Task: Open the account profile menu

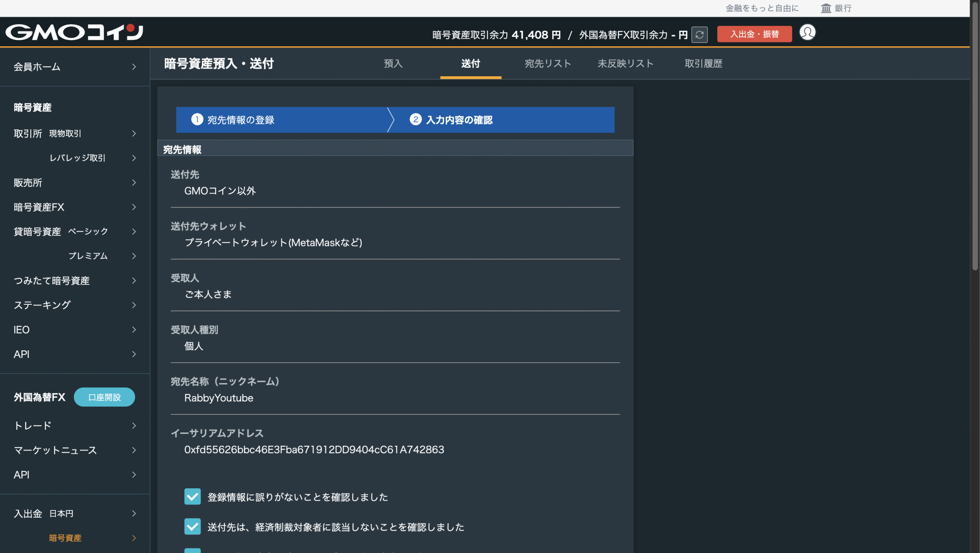Action: click(x=807, y=33)
